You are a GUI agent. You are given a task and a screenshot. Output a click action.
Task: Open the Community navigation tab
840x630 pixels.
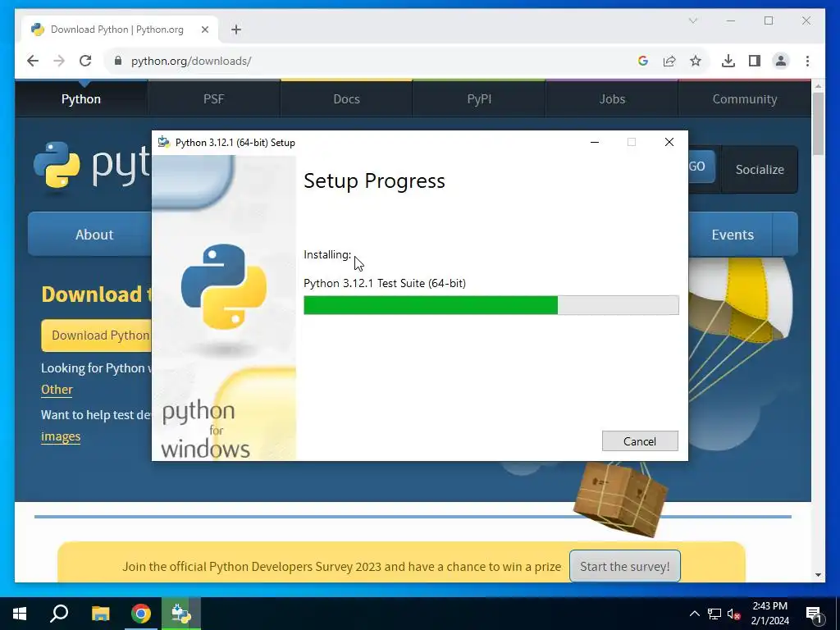click(745, 99)
